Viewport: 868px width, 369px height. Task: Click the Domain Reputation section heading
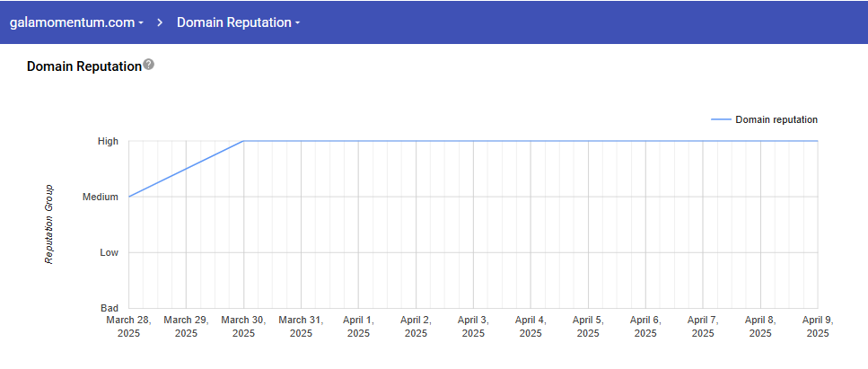click(x=84, y=66)
